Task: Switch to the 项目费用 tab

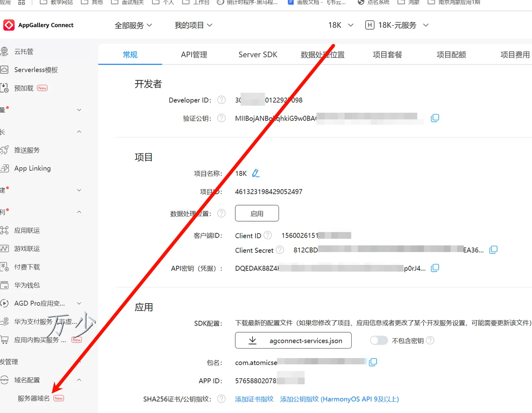Action: click(515, 54)
